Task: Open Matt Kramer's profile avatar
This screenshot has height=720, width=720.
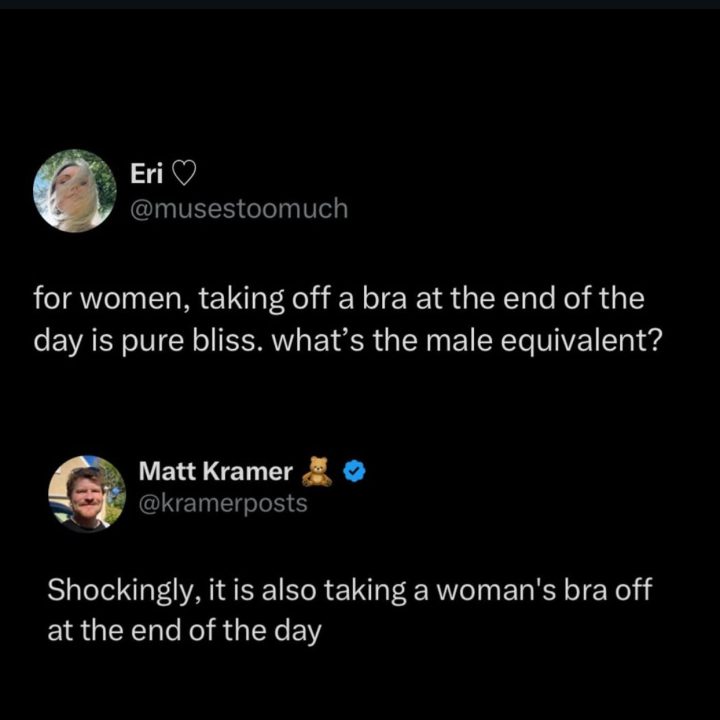Action: click(x=86, y=493)
